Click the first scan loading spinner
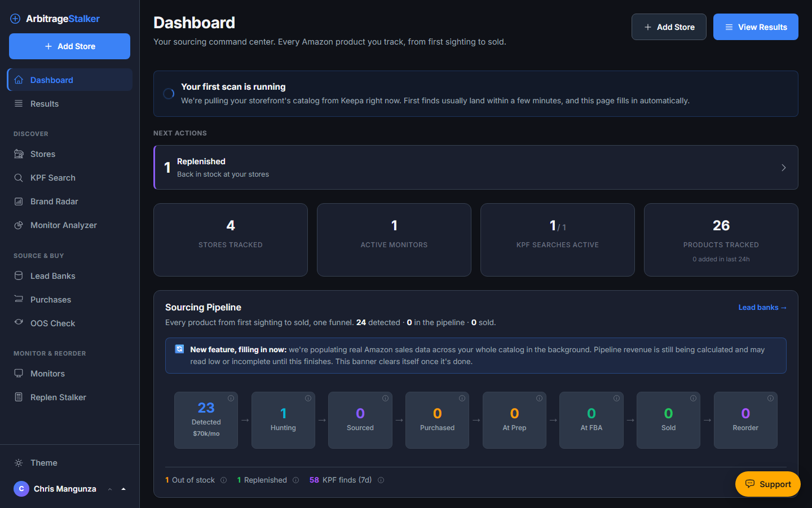Screen dimensions: 812x508 click(169, 94)
